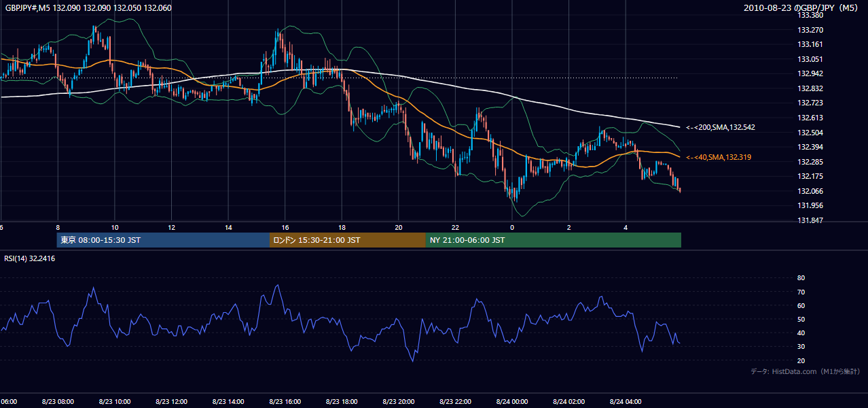The height and width of the screenshot is (408, 868).
Task: Click the 8/23 12:00 time axis label
Action: pos(171,402)
